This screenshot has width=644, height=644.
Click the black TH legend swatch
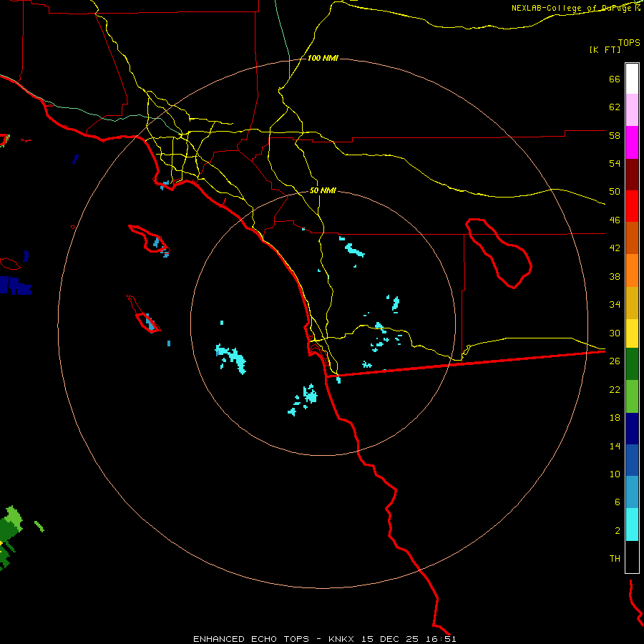(632, 557)
